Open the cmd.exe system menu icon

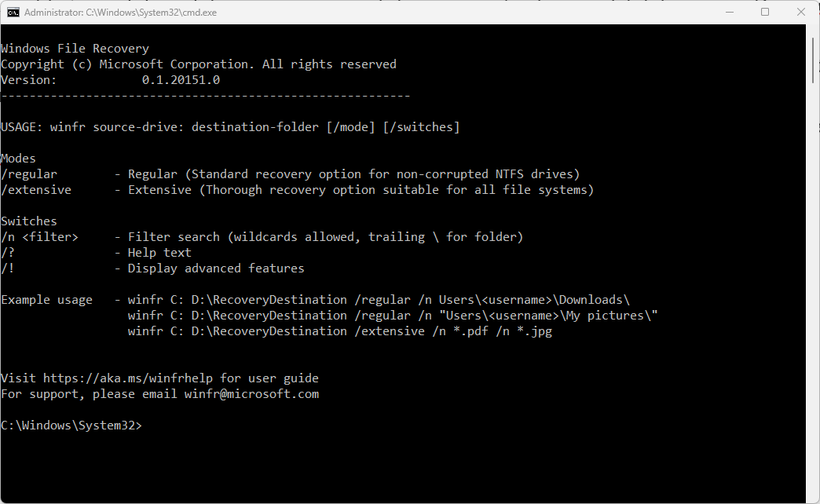click(13, 13)
